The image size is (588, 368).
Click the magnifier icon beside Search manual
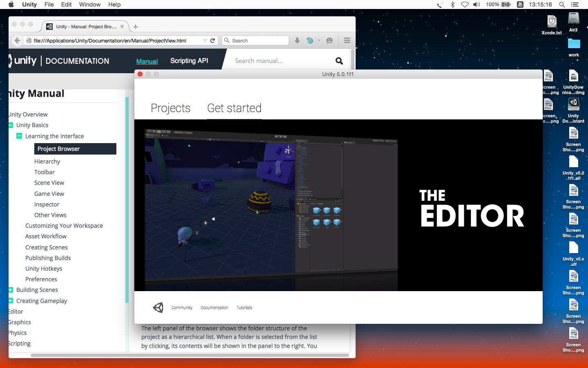click(339, 61)
